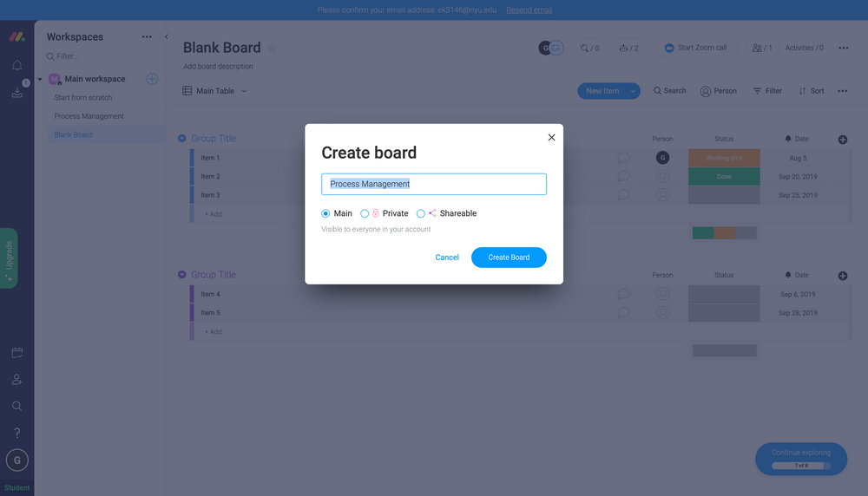Open the Filter tool
The image size is (868, 496).
pos(767,91)
